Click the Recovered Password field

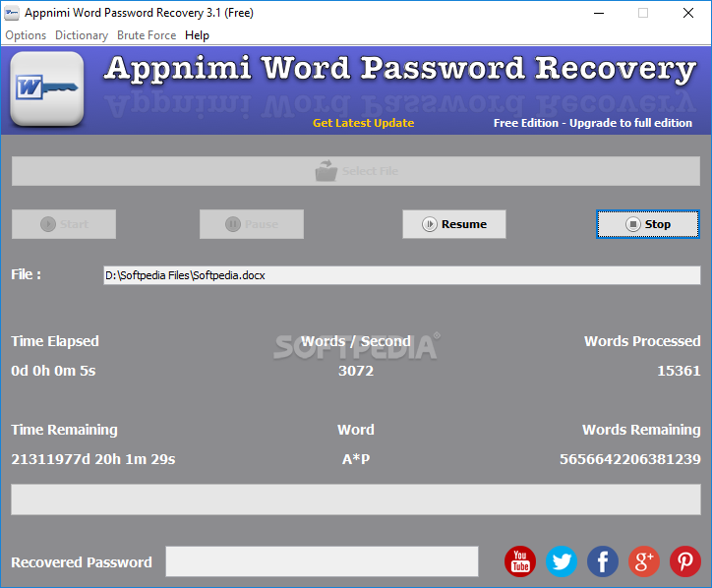(x=322, y=561)
